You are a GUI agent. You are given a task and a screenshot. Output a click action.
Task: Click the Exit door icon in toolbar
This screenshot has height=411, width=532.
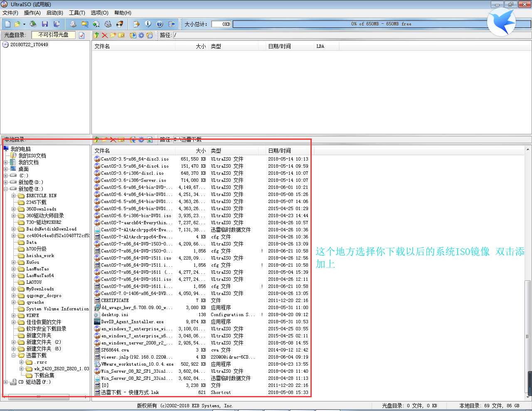[x=171, y=24]
